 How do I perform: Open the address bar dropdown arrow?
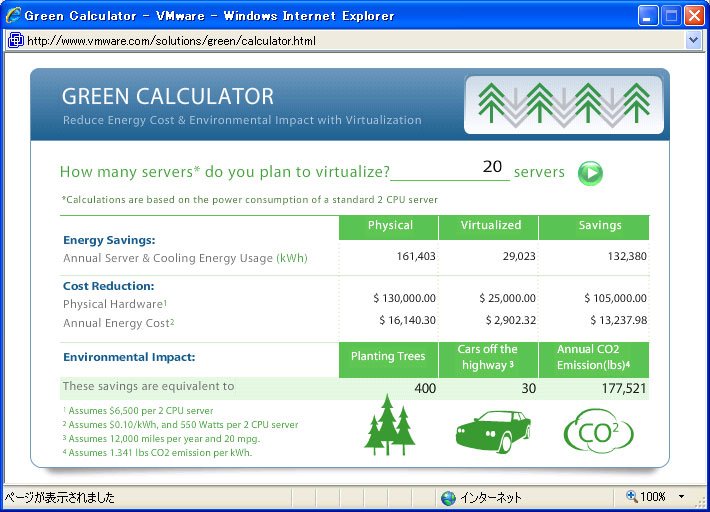[693, 41]
